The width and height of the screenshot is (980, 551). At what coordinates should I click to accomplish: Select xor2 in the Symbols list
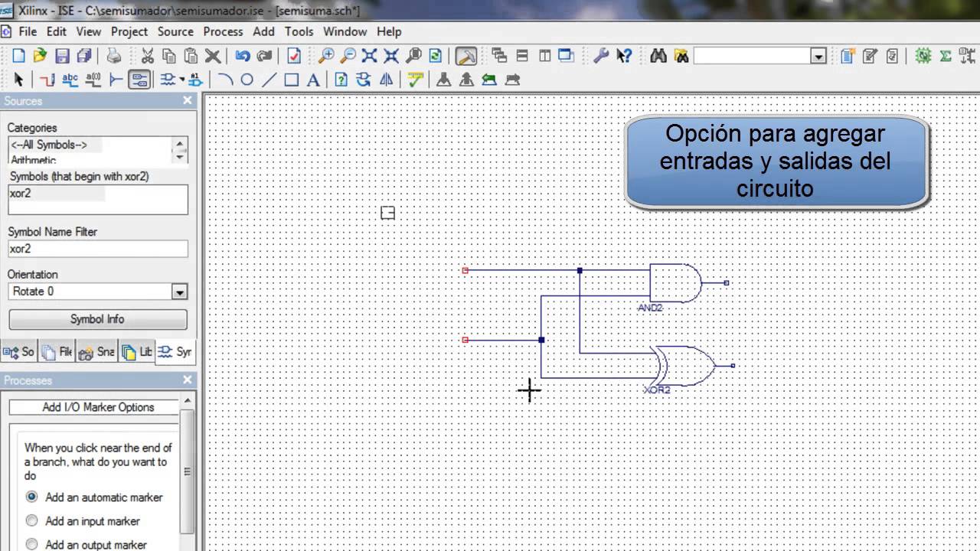coord(21,194)
